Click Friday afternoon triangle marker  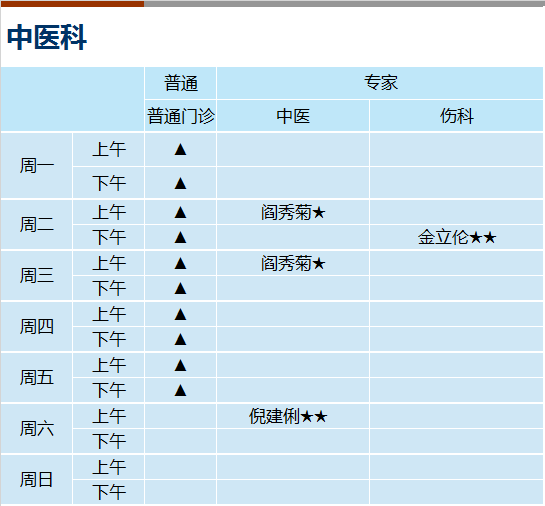point(180,390)
